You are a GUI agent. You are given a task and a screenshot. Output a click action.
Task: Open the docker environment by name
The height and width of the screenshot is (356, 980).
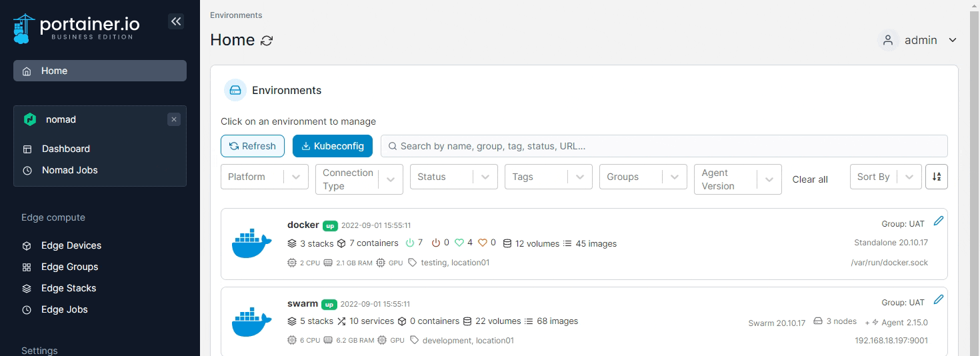pyautogui.click(x=303, y=225)
